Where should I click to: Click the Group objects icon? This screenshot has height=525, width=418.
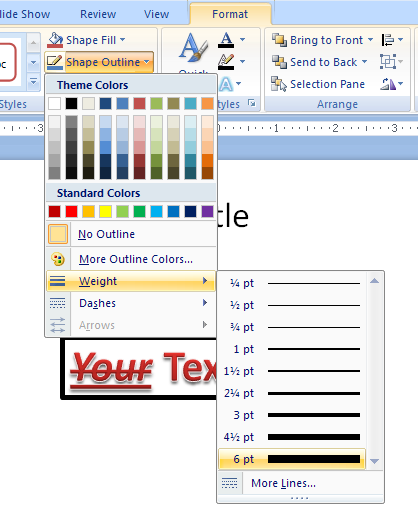point(388,62)
